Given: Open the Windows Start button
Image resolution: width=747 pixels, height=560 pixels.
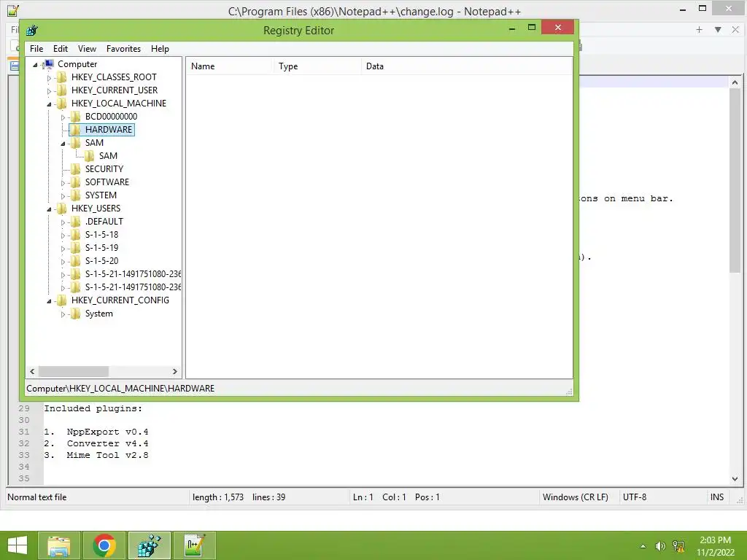Looking at the screenshot, I should (18, 545).
